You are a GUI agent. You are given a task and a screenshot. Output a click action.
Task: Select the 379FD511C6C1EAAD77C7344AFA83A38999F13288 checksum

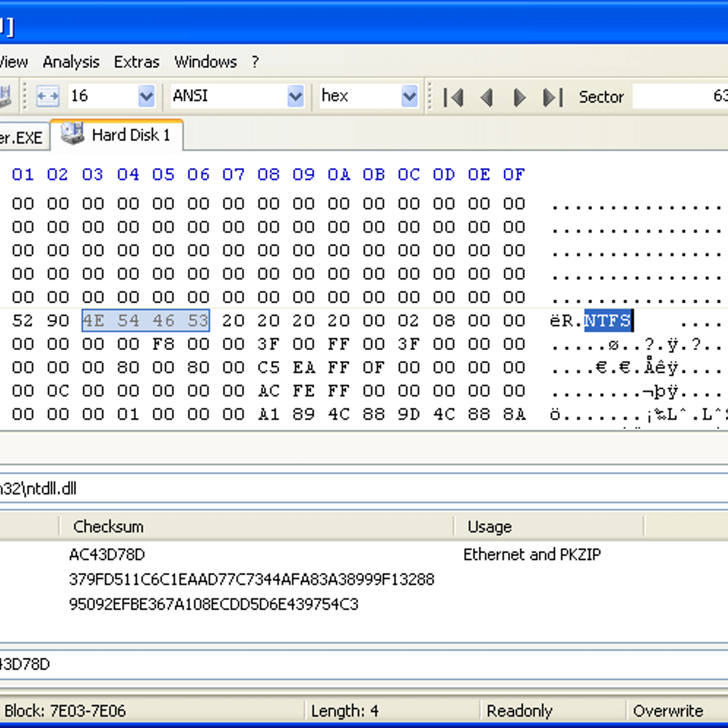click(252, 579)
